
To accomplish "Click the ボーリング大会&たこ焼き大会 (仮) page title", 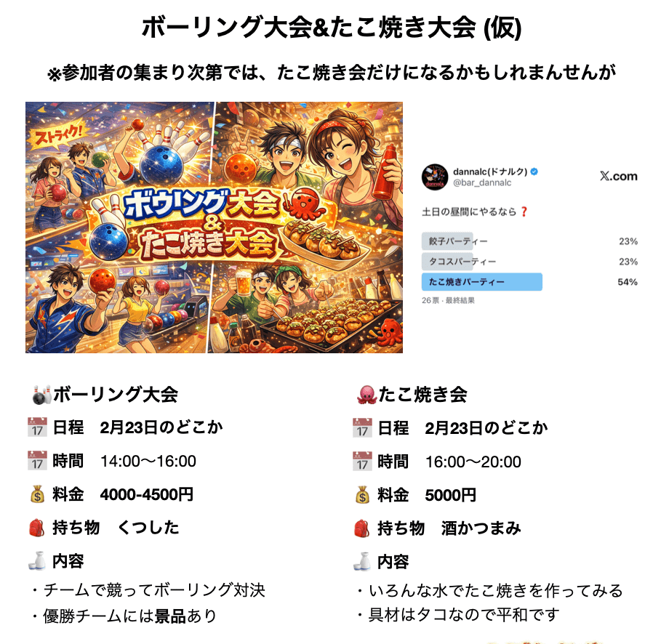I will pos(332,28).
